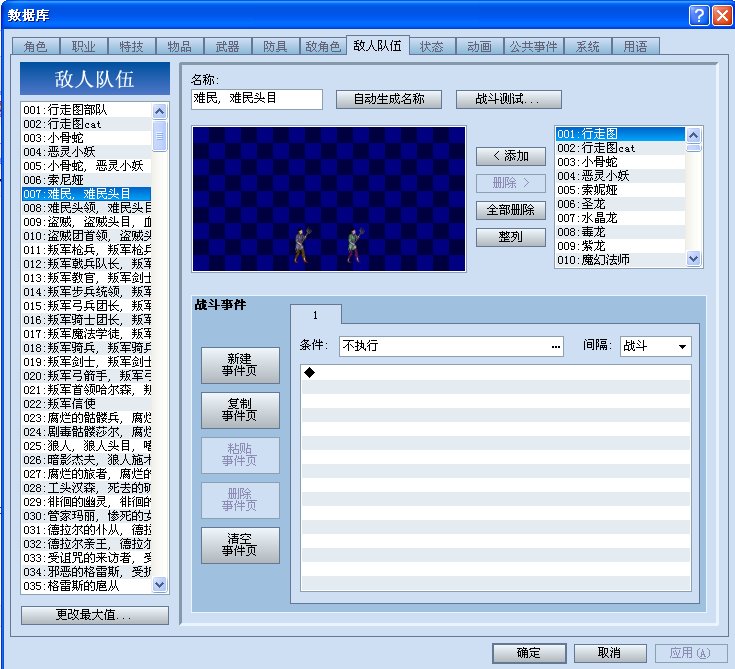The image size is (735, 669).
Task: Click the help question mark icon
Action: point(698,15)
